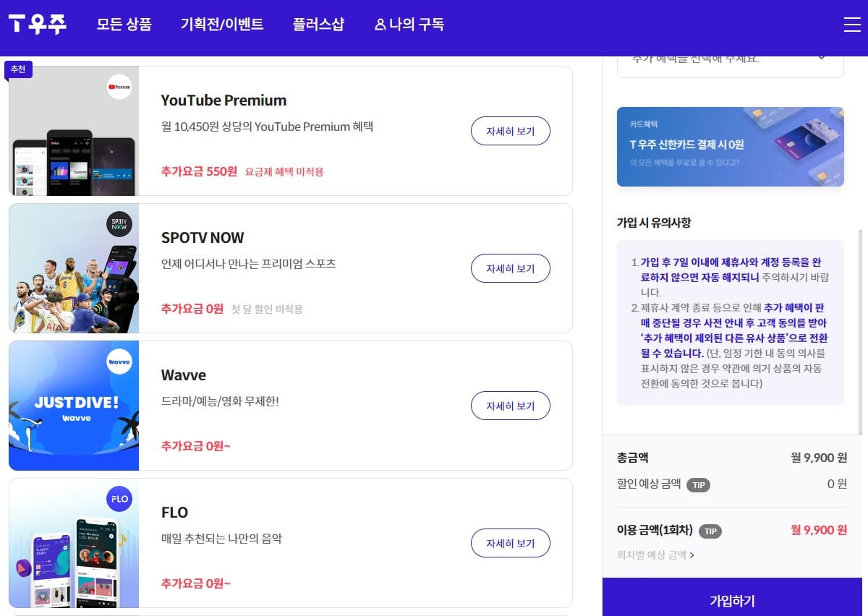Select FLO title text
The image size is (868, 616).
tap(174, 513)
